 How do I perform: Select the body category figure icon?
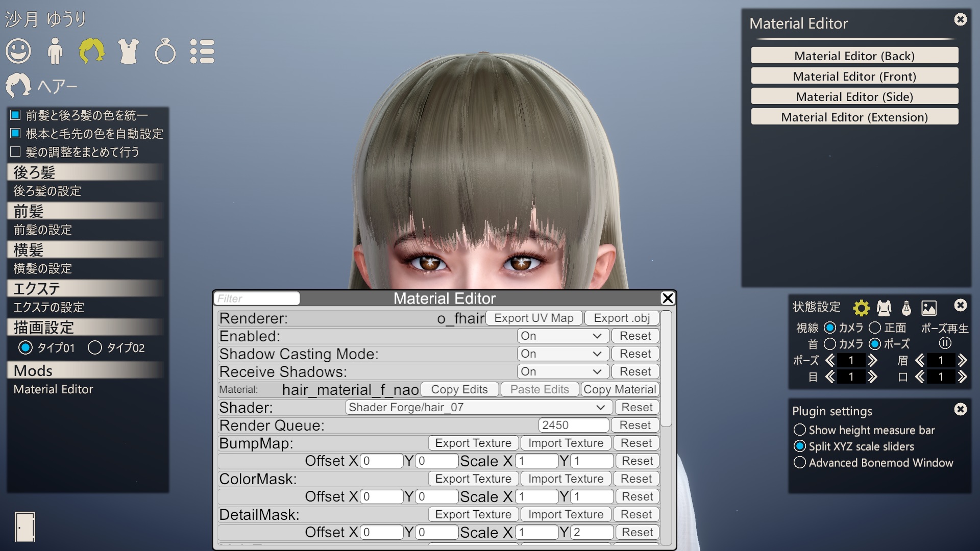[55, 52]
